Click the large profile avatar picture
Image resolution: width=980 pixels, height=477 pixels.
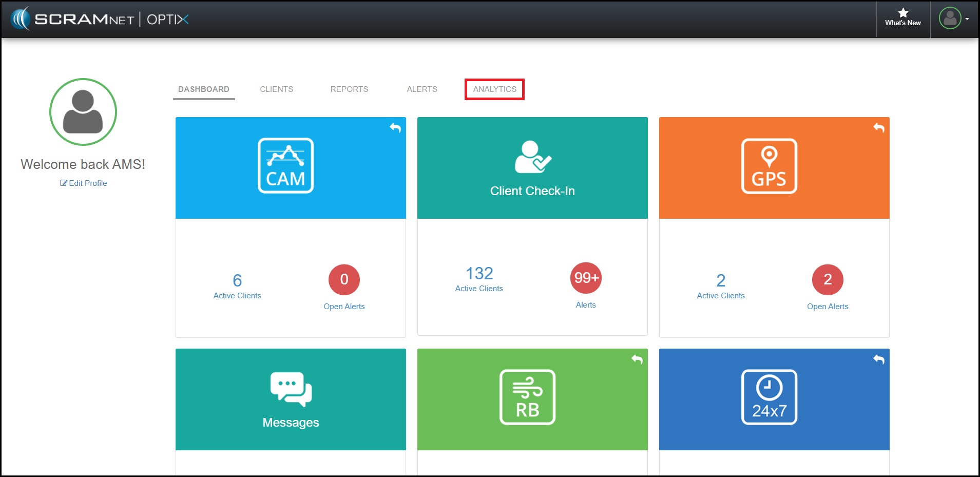(83, 112)
